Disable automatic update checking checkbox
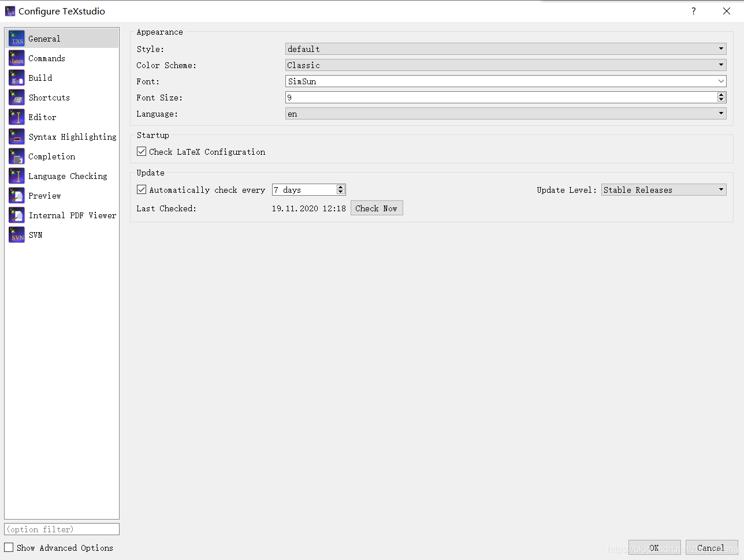The width and height of the screenshot is (744, 560). pyautogui.click(x=142, y=189)
